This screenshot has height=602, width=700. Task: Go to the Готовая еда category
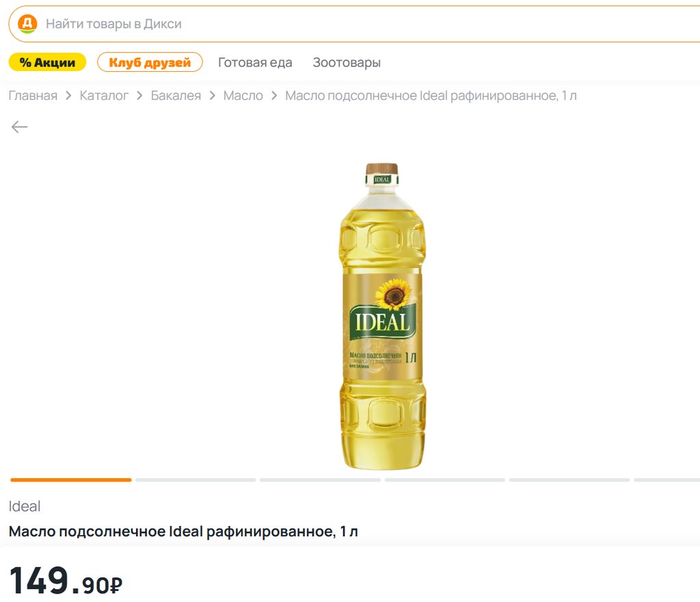[x=255, y=62]
